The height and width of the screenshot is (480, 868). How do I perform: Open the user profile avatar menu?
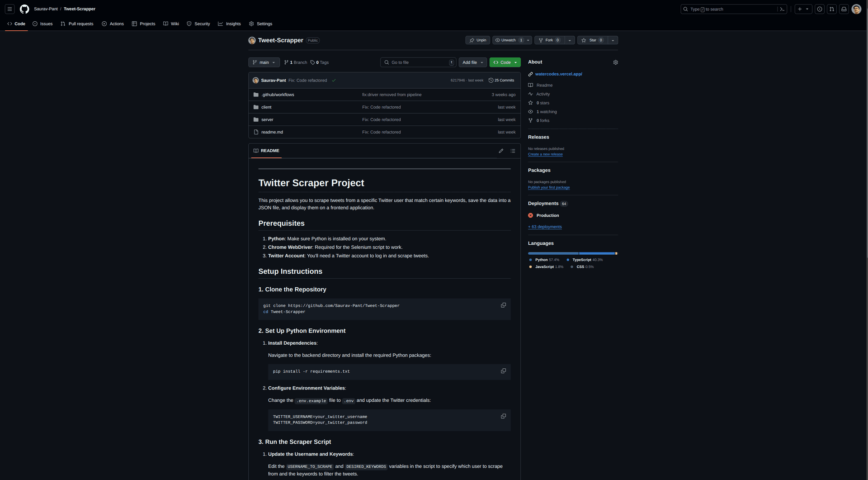point(856,9)
